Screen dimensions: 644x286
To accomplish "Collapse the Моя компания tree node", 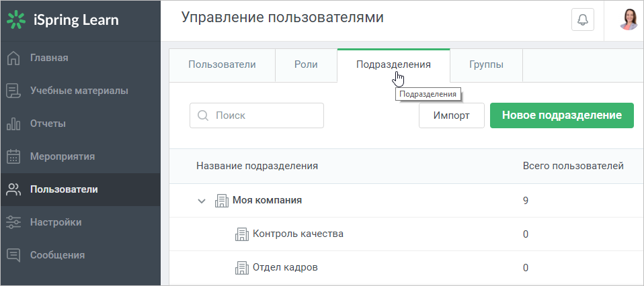I will pos(201,201).
